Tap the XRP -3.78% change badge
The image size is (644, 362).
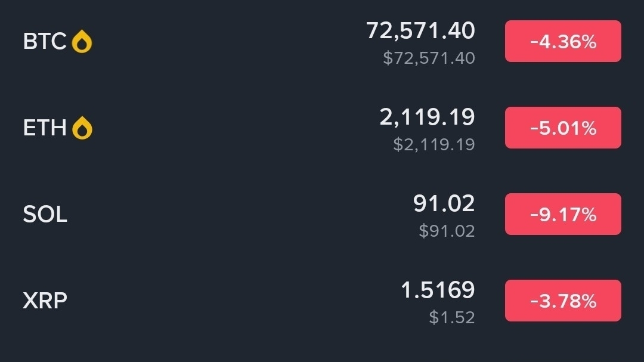pyautogui.click(x=563, y=301)
